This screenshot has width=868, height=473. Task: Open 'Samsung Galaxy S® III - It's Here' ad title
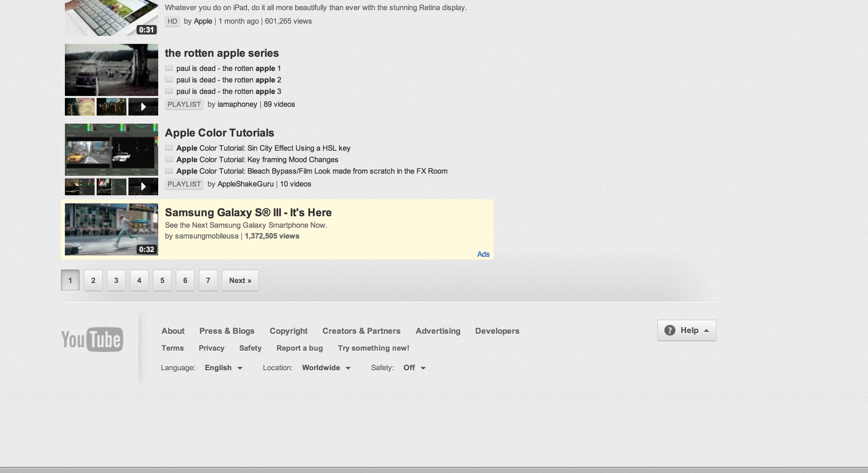point(248,213)
